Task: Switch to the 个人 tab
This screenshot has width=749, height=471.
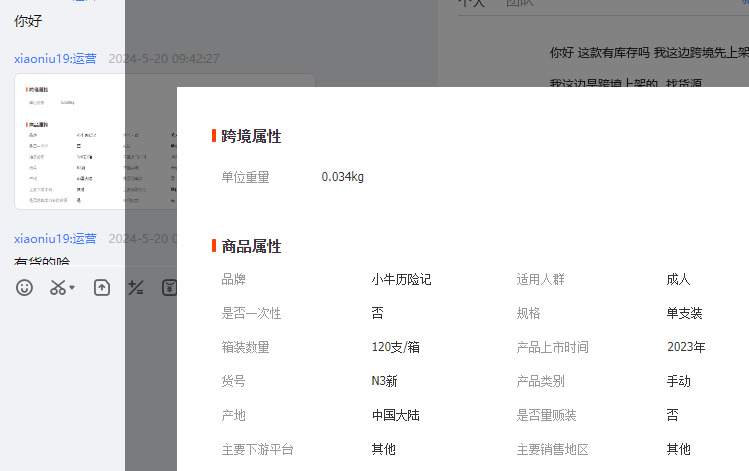Action: click(471, 3)
